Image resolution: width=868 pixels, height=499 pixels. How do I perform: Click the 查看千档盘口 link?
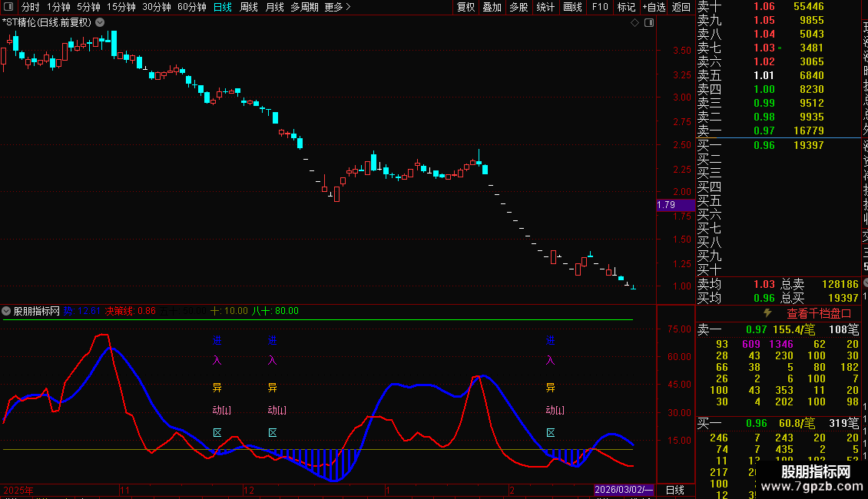point(819,313)
